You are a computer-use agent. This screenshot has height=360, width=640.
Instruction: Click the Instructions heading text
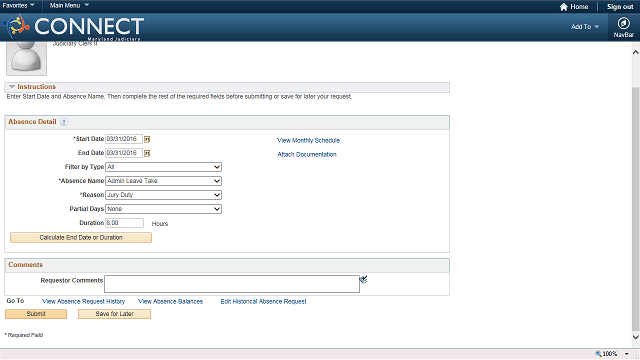click(x=36, y=87)
